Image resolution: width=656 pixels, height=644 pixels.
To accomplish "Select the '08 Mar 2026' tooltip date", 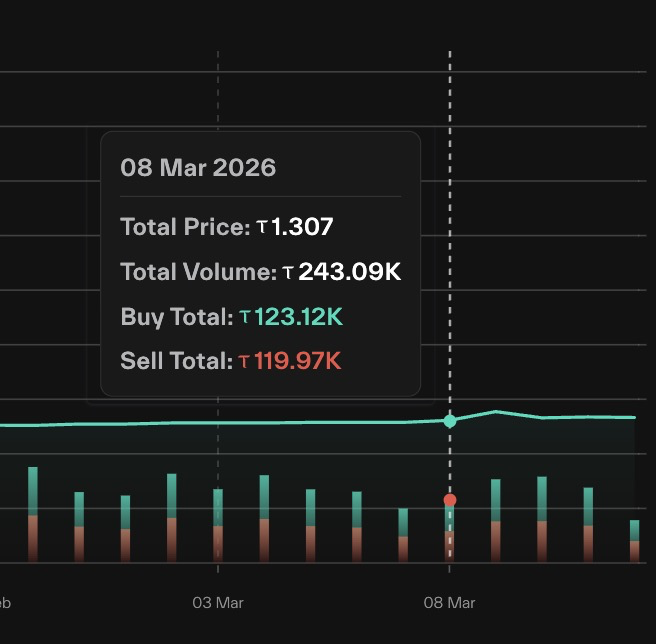I will pos(198,167).
